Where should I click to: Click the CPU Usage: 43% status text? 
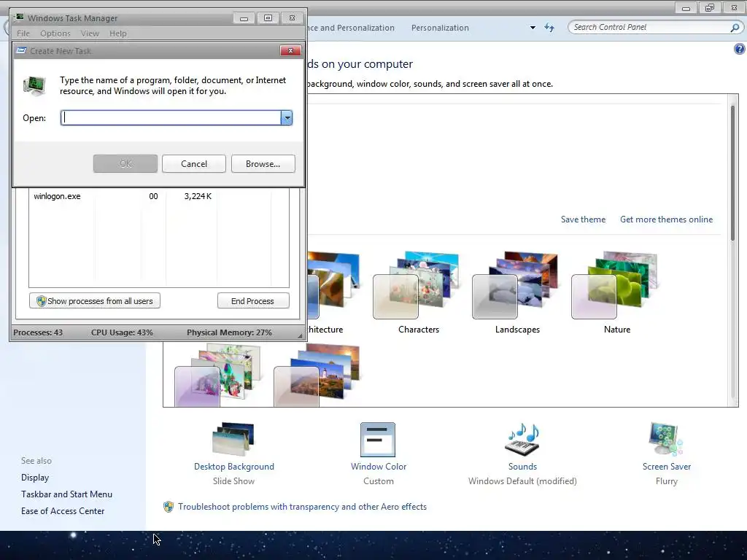[x=122, y=332]
